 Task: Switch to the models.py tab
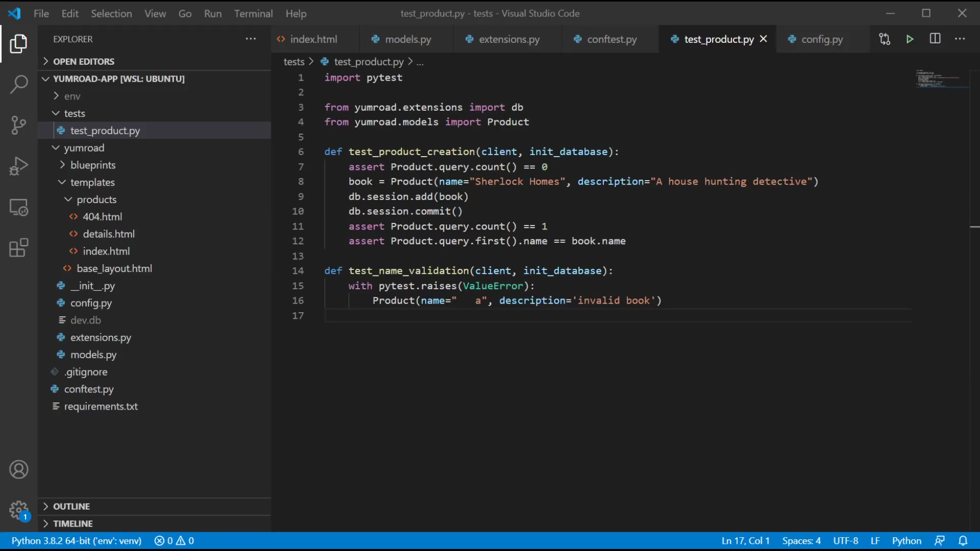point(408,39)
